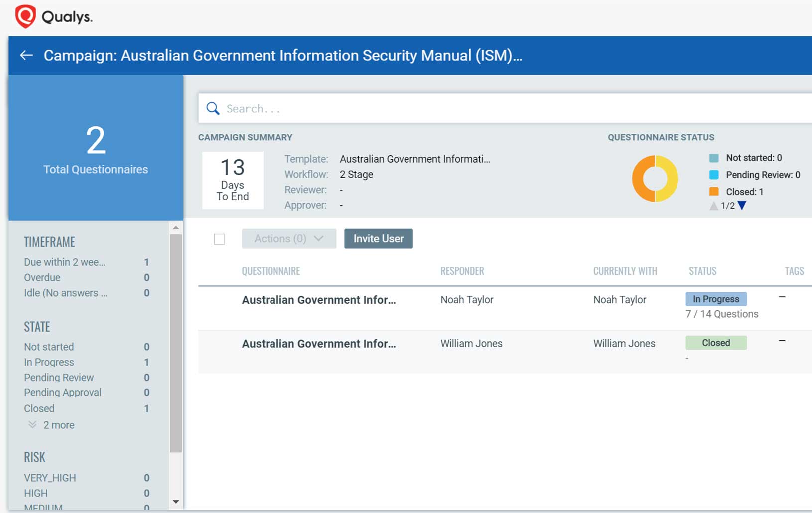Open Noah Taylor's questionnaire link

coord(318,300)
